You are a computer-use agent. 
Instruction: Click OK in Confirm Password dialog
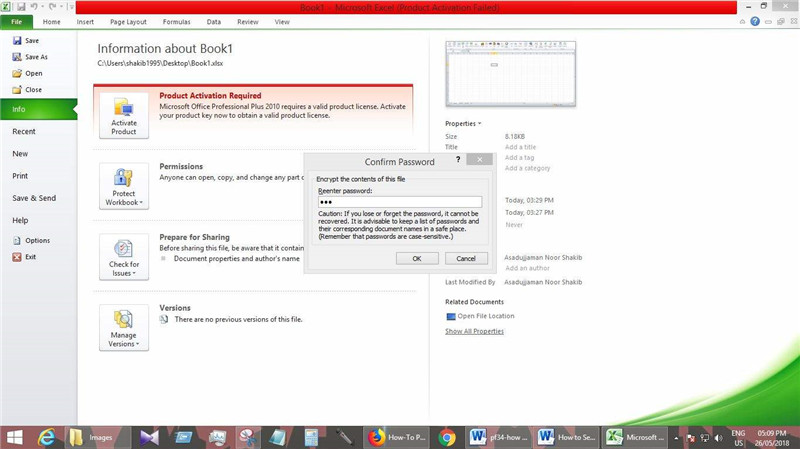pyautogui.click(x=417, y=259)
